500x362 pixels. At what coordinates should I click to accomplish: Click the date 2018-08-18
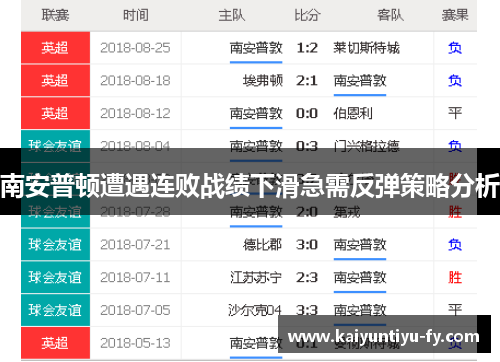[135, 81]
